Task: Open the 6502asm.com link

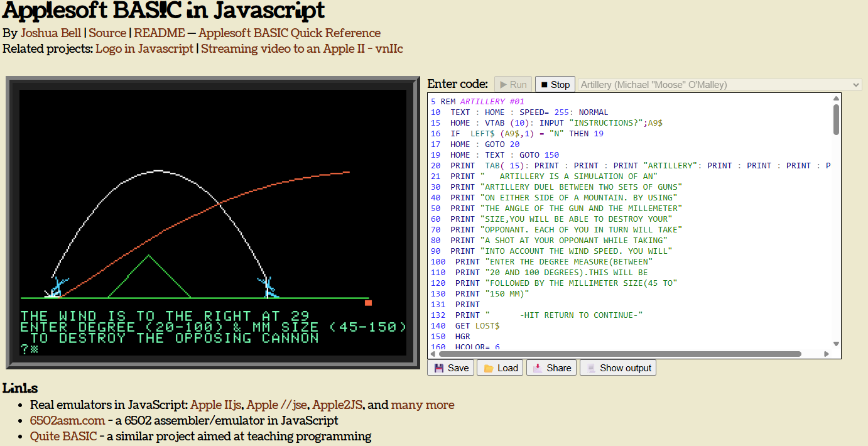Action: [x=67, y=420]
